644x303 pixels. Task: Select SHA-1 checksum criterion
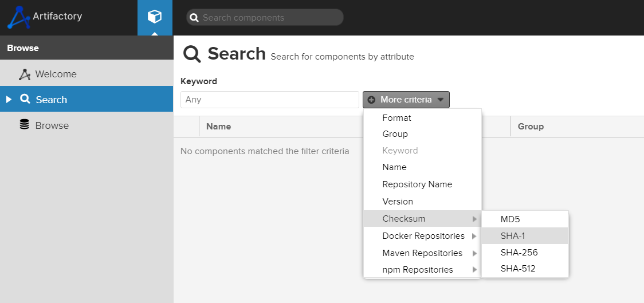[x=513, y=235]
